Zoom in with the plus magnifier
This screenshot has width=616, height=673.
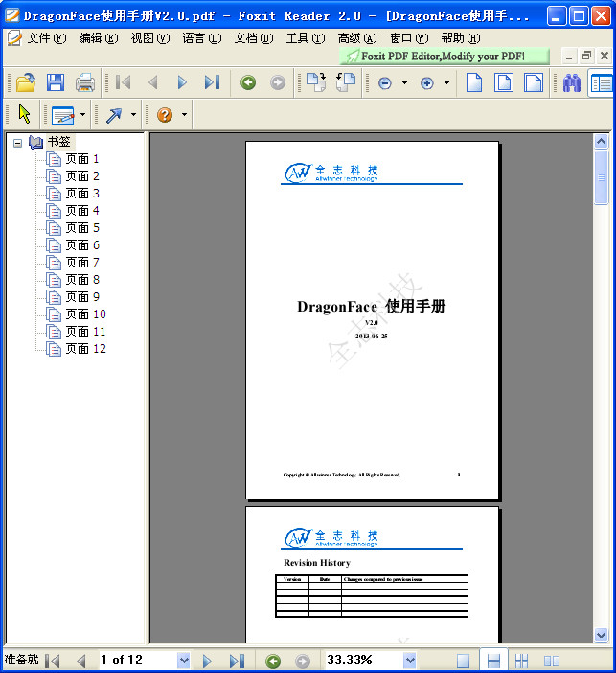coord(427,82)
